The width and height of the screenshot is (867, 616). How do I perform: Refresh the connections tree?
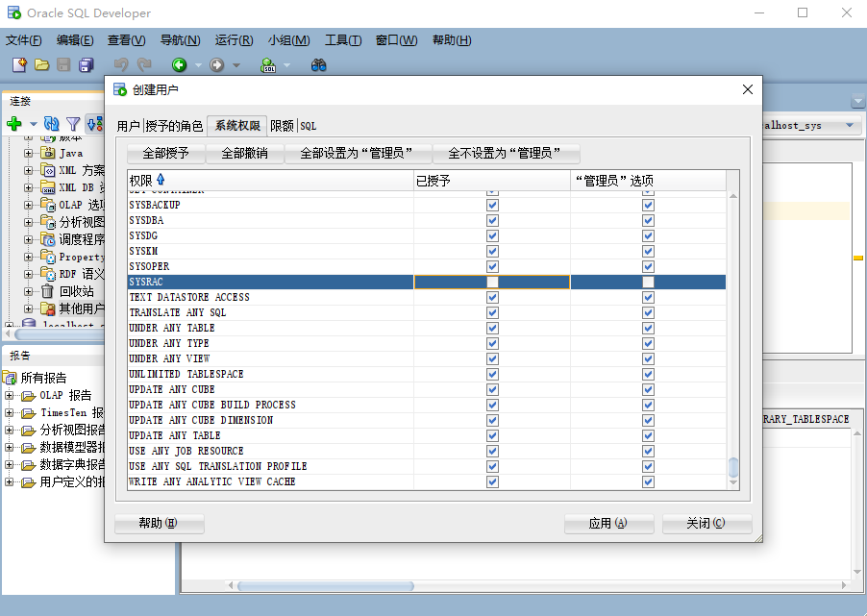pyautogui.click(x=51, y=123)
